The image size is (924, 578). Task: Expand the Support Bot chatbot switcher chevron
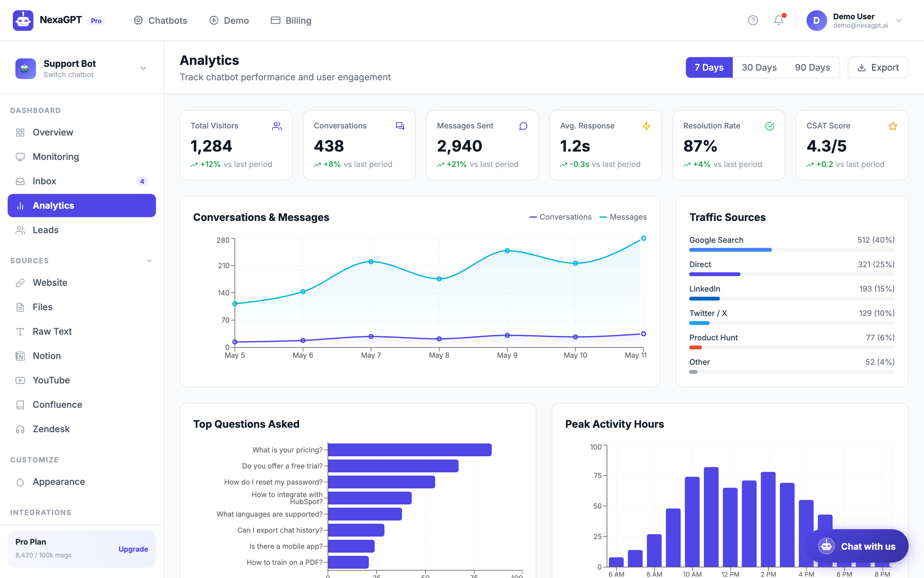(143, 68)
